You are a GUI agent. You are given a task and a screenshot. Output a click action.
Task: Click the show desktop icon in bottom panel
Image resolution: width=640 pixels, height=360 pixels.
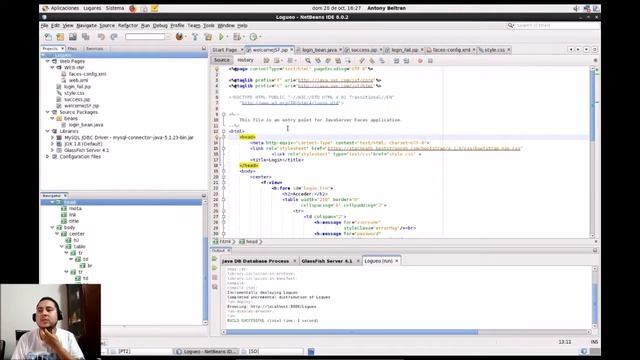tap(311, 351)
